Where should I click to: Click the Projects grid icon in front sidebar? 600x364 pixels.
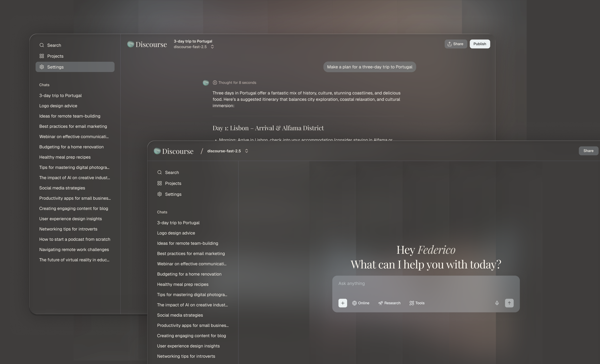click(x=160, y=183)
